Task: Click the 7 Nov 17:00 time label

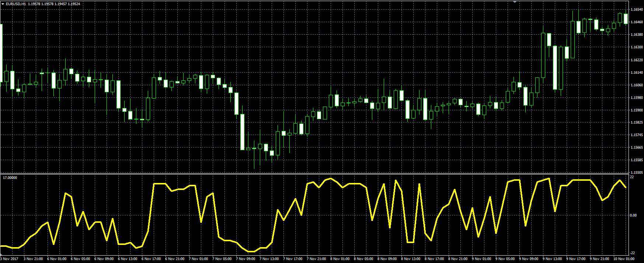Action: 293,259
